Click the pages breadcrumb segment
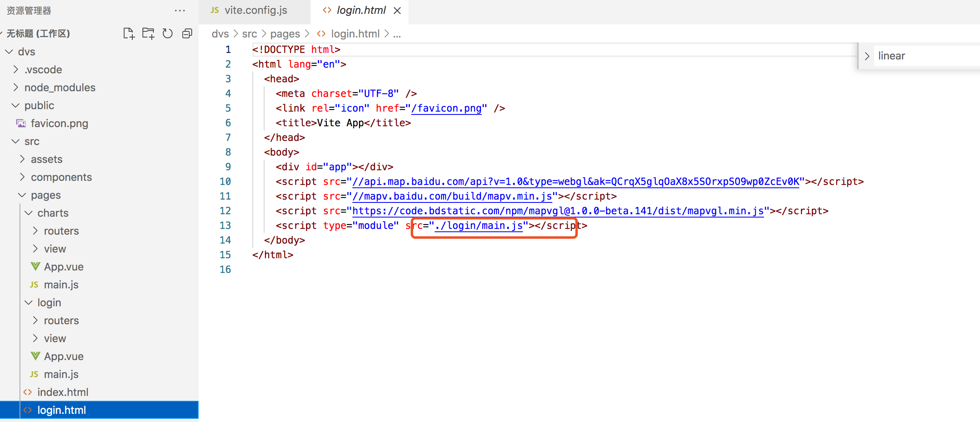The image size is (980, 422). [x=285, y=34]
